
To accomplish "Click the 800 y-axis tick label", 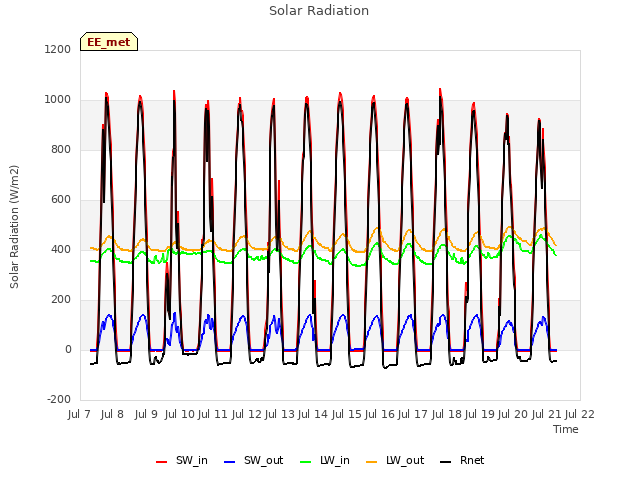I will tap(60, 150).
